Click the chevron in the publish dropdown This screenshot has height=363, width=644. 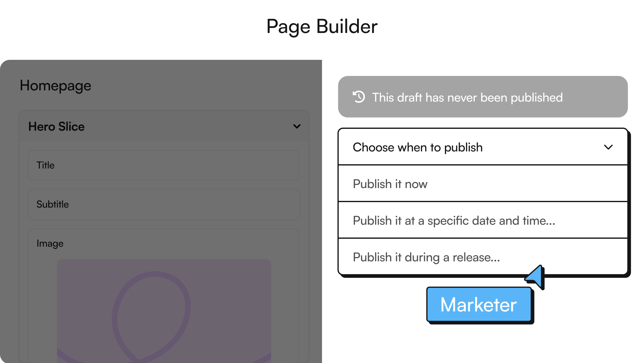[608, 147]
